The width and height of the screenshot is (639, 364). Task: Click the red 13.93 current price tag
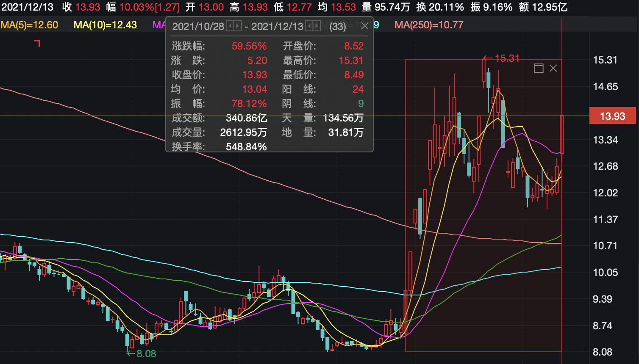(612, 116)
